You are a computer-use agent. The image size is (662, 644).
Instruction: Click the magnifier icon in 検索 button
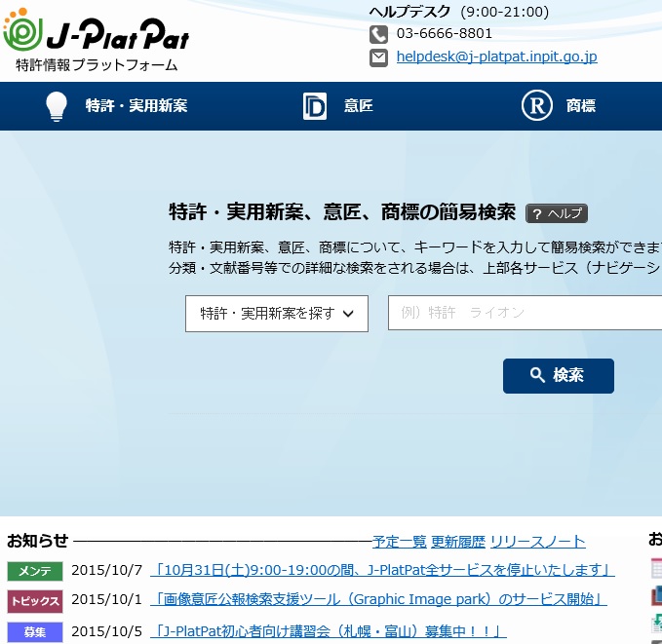pos(537,375)
